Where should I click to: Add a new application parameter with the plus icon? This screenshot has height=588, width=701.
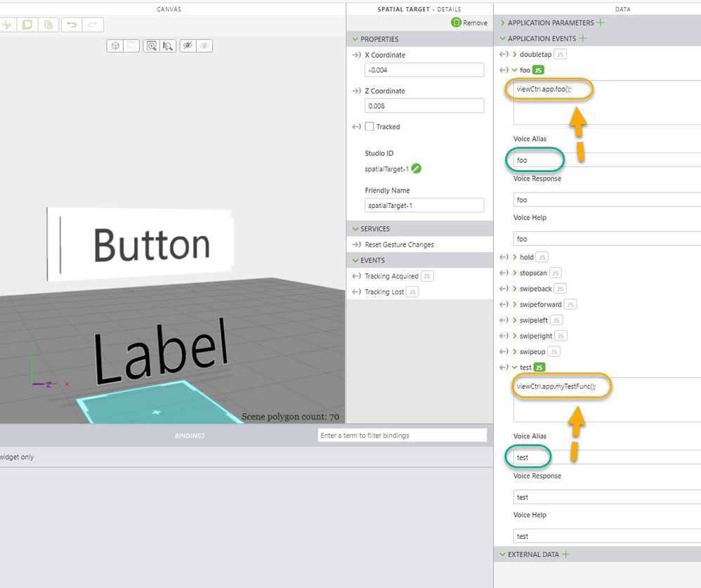pyautogui.click(x=601, y=22)
